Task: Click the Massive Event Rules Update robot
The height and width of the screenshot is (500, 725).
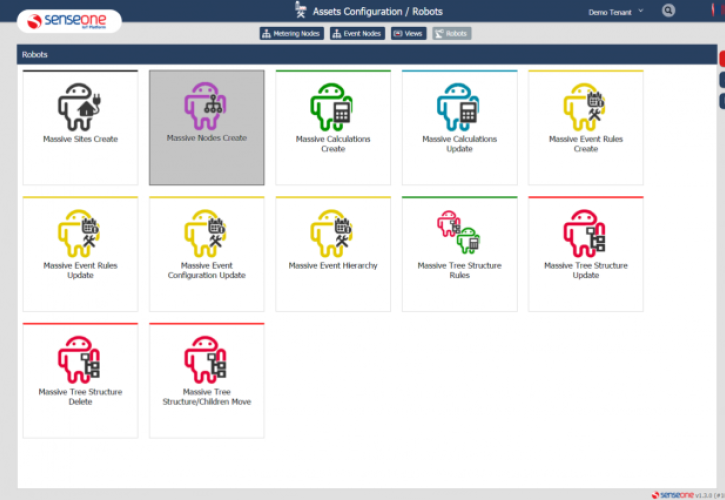Action: point(80,254)
